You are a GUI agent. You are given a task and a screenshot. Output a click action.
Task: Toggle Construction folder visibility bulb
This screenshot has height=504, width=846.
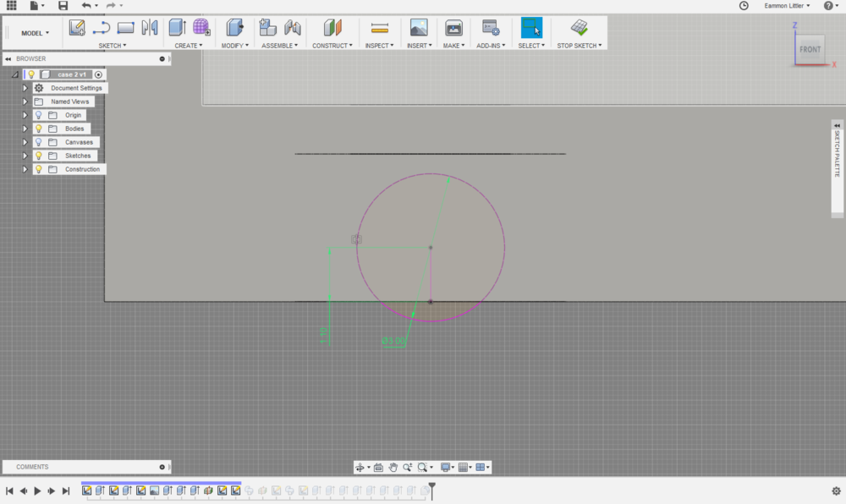pyautogui.click(x=38, y=169)
